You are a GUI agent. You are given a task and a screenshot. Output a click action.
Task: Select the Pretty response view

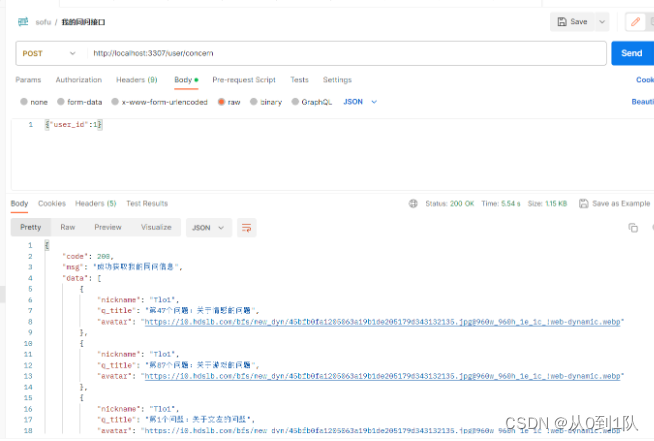pyautogui.click(x=30, y=227)
